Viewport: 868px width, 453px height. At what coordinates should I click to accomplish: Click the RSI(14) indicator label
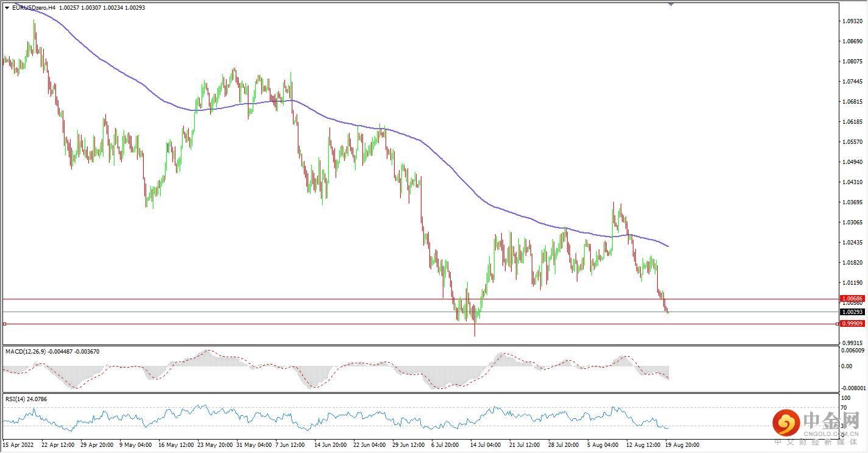[16, 399]
